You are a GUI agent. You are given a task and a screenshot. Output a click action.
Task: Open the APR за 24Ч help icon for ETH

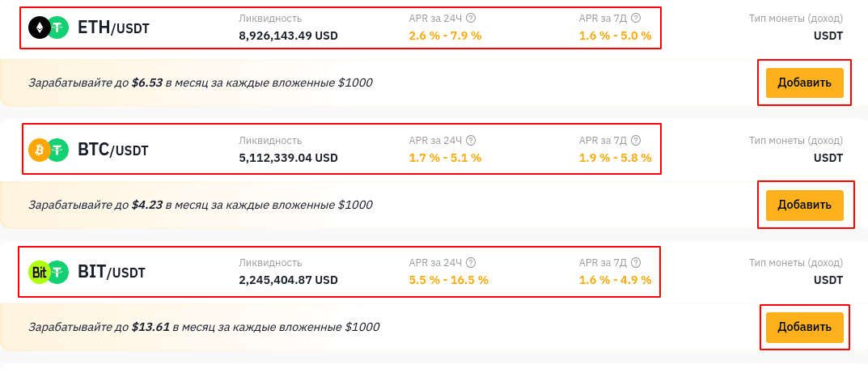pyautogui.click(x=471, y=19)
